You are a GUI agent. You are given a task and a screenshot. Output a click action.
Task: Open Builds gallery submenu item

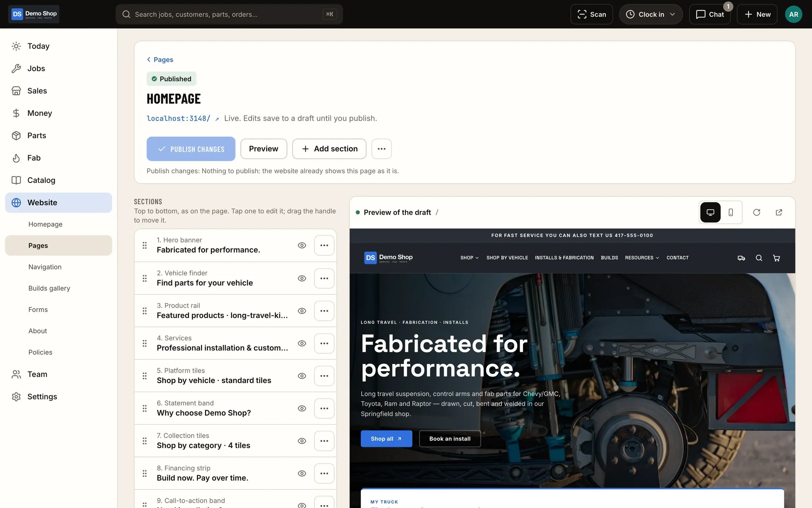pos(59,288)
